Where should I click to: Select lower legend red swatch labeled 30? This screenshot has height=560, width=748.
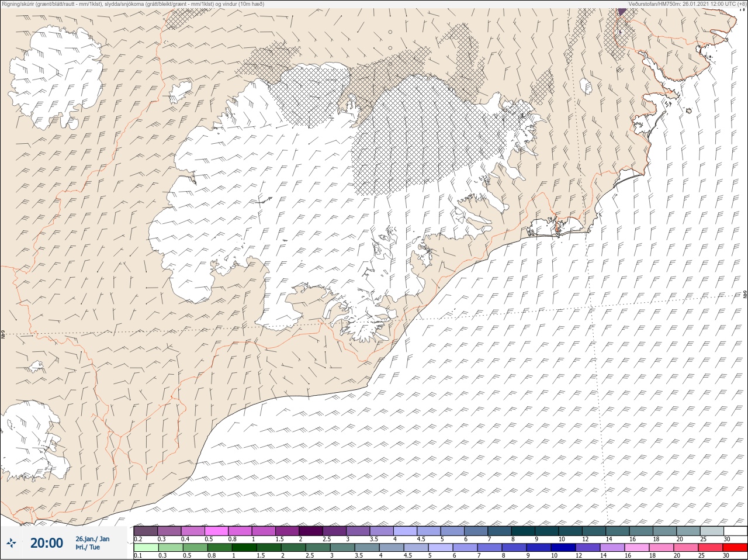pyautogui.click(x=735, y=548)
